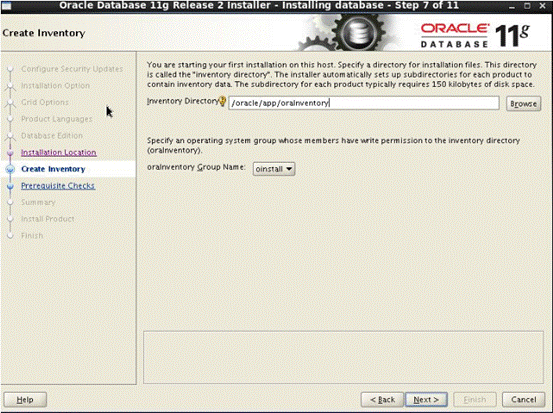Click the Product Languages step

[x=57, y=119]
